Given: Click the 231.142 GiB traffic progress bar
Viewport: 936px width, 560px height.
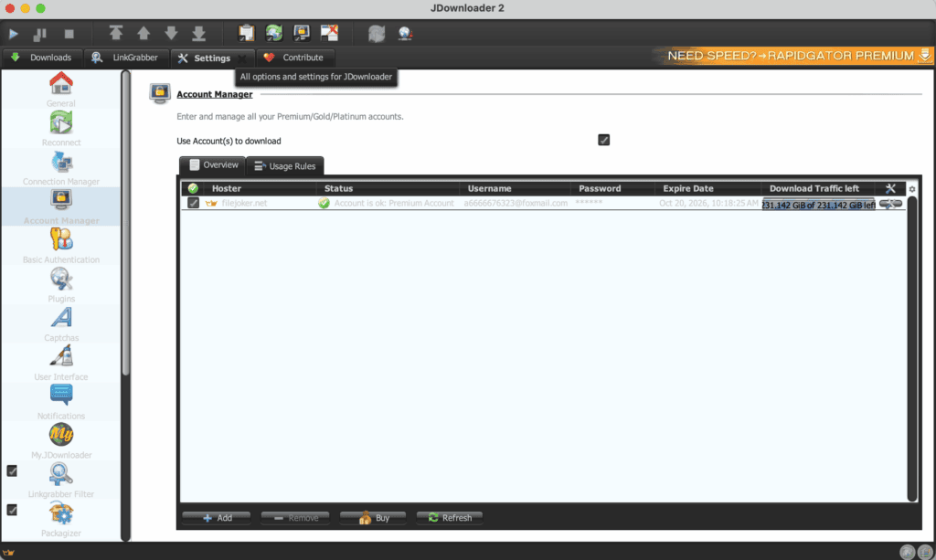Looking at the screenshot, I should [x=818, y=205].
